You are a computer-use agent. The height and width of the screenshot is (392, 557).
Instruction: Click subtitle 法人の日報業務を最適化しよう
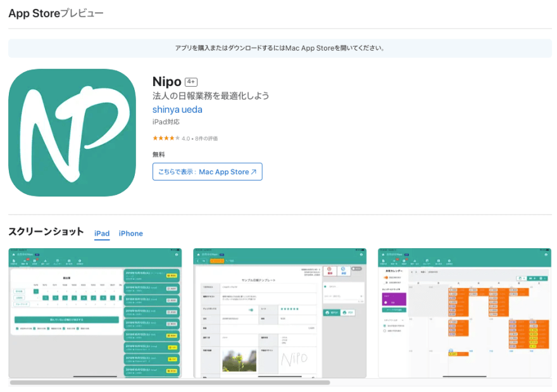(x=211, y=96)
